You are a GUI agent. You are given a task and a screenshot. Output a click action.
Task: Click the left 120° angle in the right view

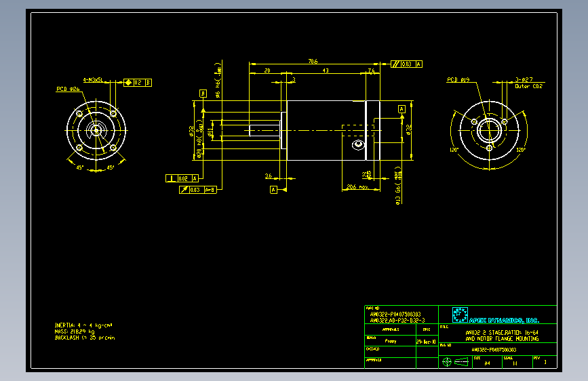point(454,150)
